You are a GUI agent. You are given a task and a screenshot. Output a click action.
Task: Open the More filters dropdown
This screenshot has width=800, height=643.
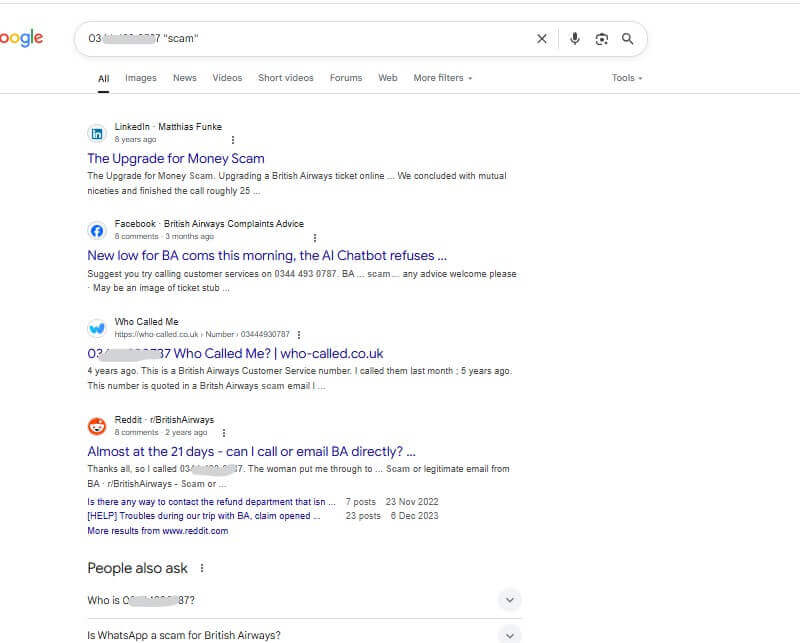443,78
